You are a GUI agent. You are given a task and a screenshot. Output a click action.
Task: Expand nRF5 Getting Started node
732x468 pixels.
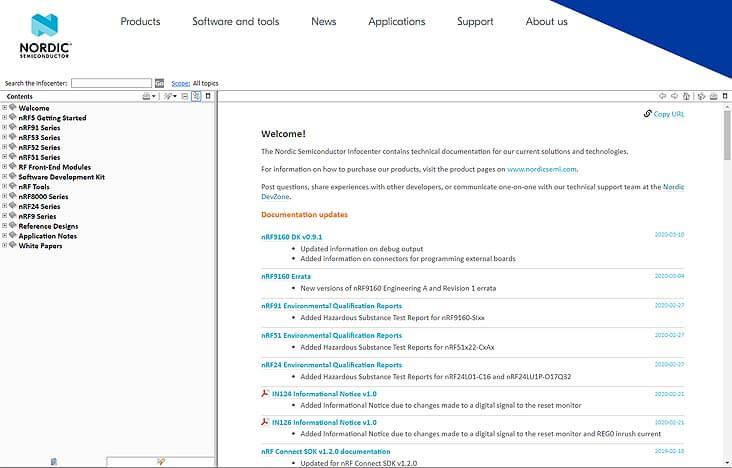[x=5, y=117]
